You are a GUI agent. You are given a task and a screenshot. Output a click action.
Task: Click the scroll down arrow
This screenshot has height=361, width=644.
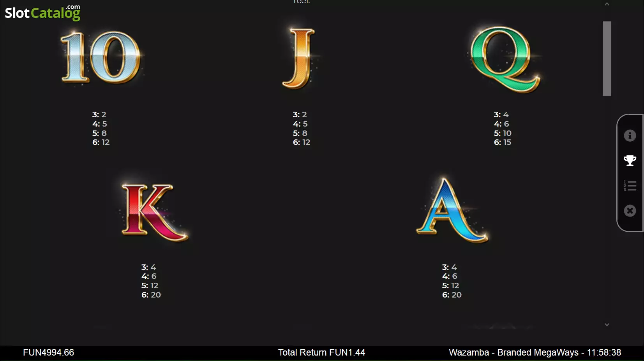tap(607, 324)
